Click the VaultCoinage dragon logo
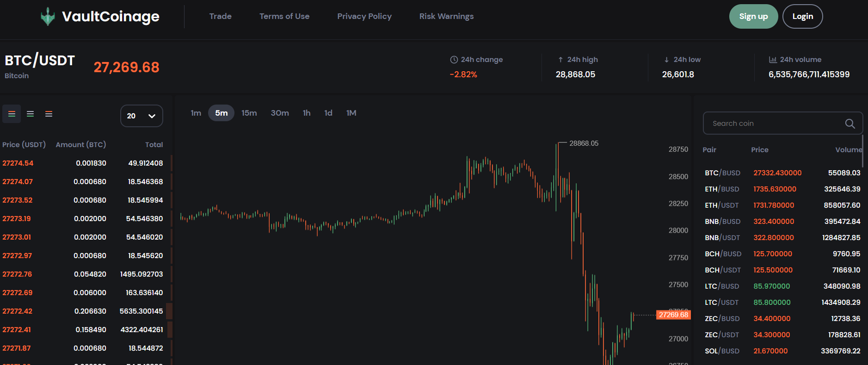Screen dimensions: 868x365 coord(48,16)
